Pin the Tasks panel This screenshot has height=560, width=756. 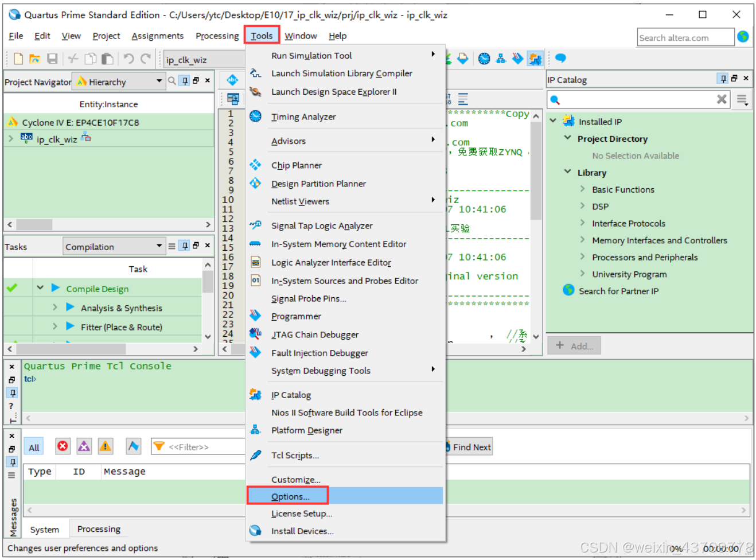(185, 246)
